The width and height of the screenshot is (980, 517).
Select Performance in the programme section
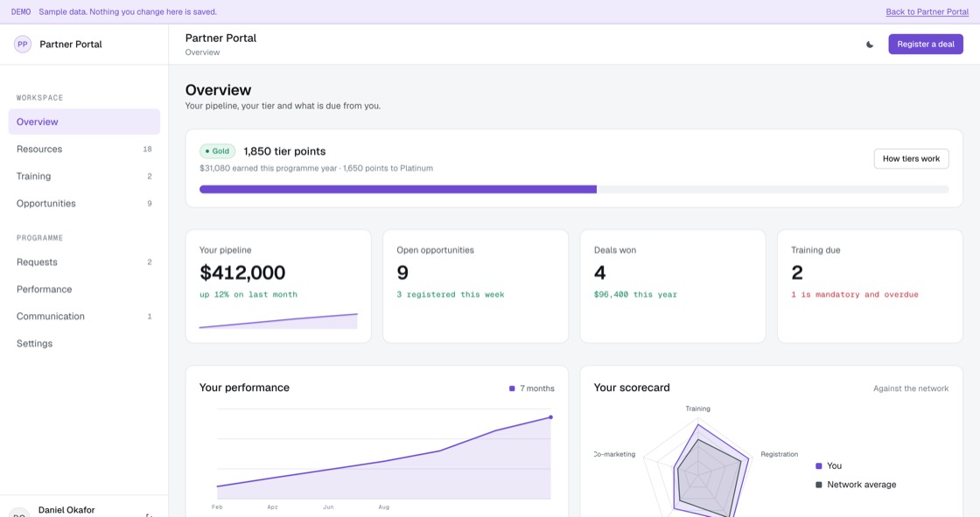[x=84, y=289]
